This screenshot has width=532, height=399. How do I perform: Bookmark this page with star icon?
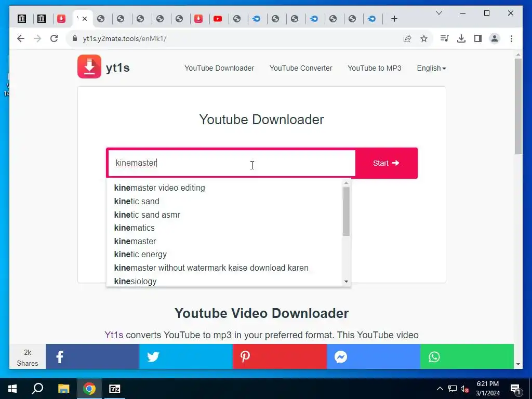click(424, 38)
